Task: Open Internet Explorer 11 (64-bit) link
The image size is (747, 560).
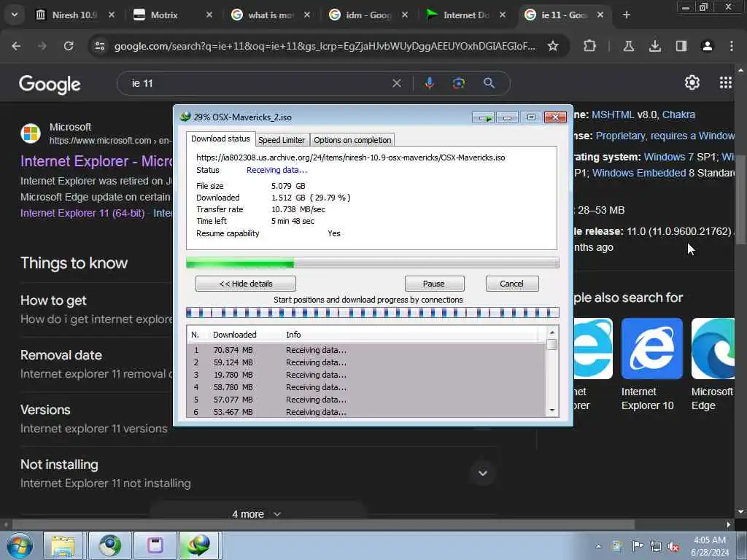Action: [82, 213]
